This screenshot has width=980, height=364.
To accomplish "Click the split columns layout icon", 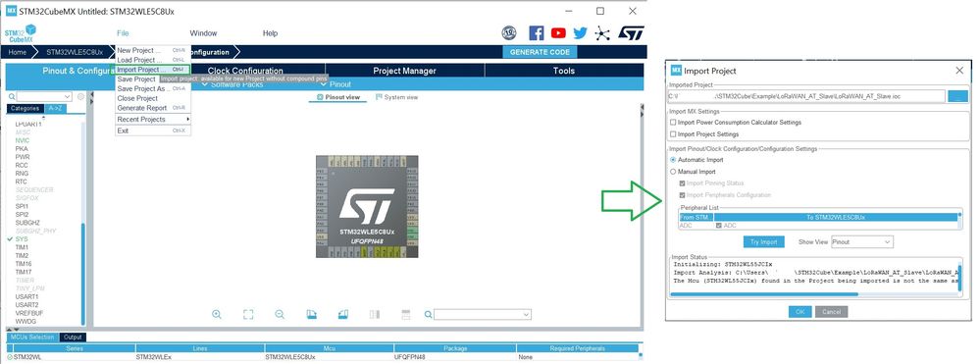I will tap(375, 315).
